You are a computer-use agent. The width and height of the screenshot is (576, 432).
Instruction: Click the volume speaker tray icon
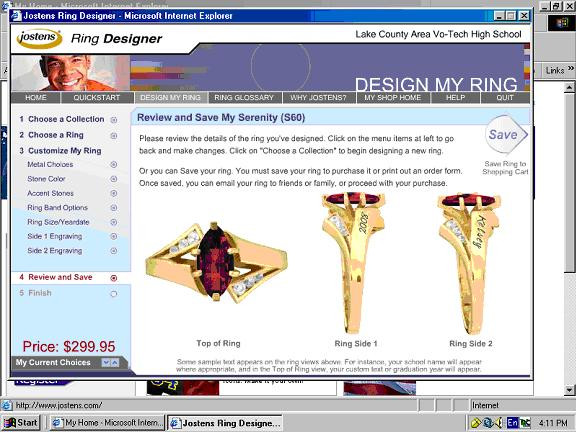499,423
